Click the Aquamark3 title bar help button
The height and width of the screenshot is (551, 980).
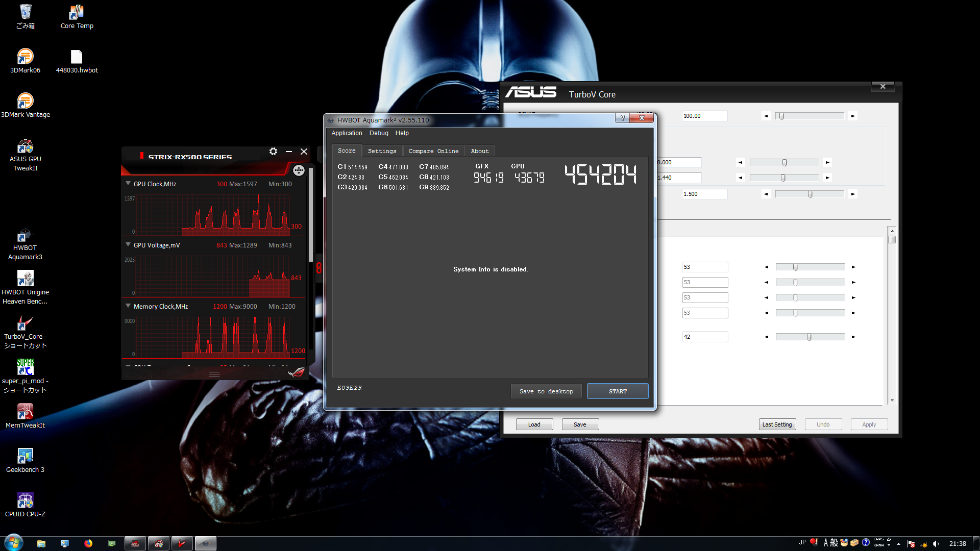coord(622,118)
